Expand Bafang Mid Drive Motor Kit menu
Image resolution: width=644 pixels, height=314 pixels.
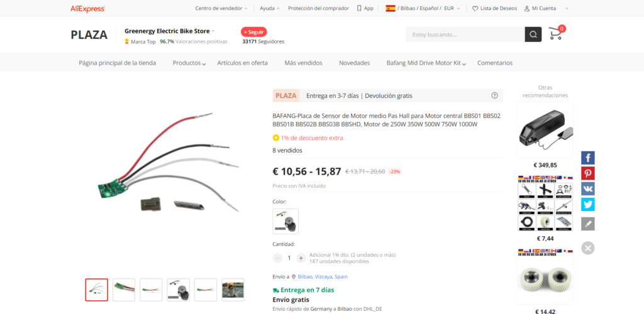426,63
